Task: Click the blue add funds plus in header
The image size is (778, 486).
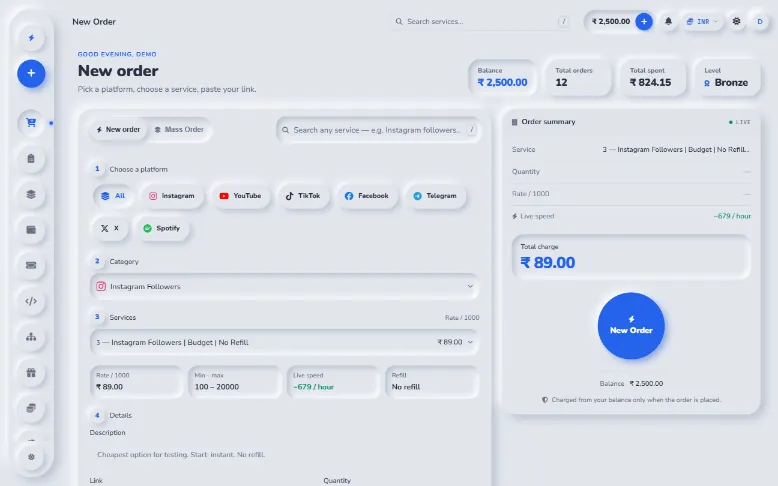Action: [x=644, y=21]
